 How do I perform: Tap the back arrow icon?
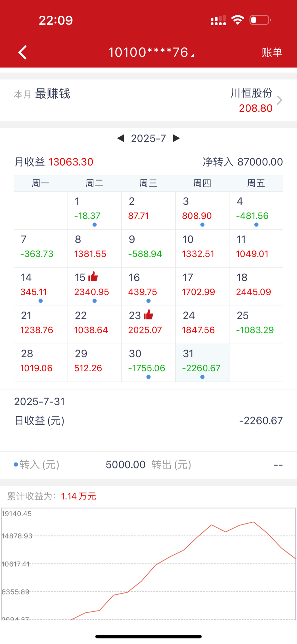point(23,53)
